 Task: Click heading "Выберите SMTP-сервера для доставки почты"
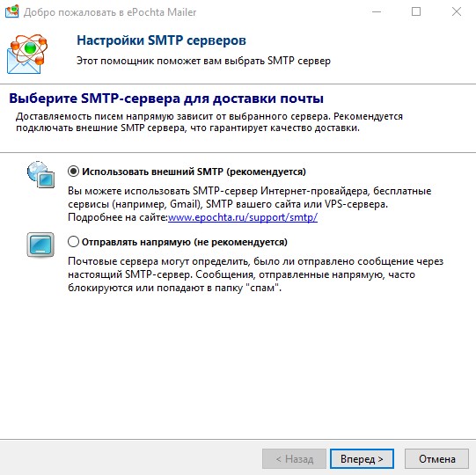166,99
